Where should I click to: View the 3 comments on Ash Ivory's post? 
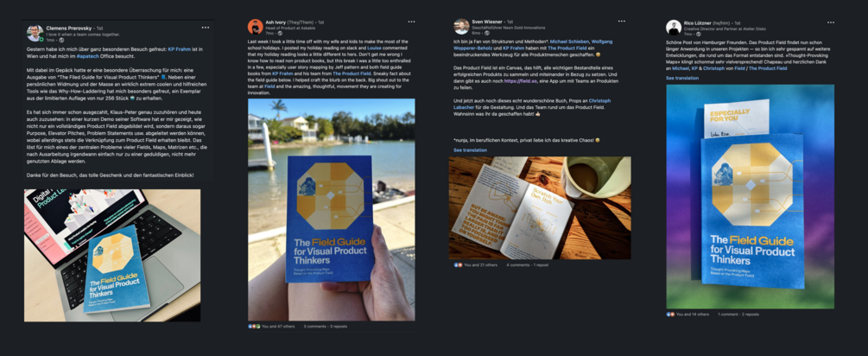point(316,327)
